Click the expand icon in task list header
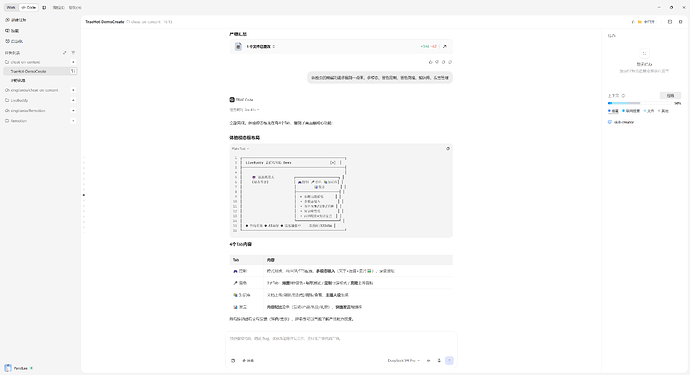The image size is (690, 375). click(x=65, y=53)
